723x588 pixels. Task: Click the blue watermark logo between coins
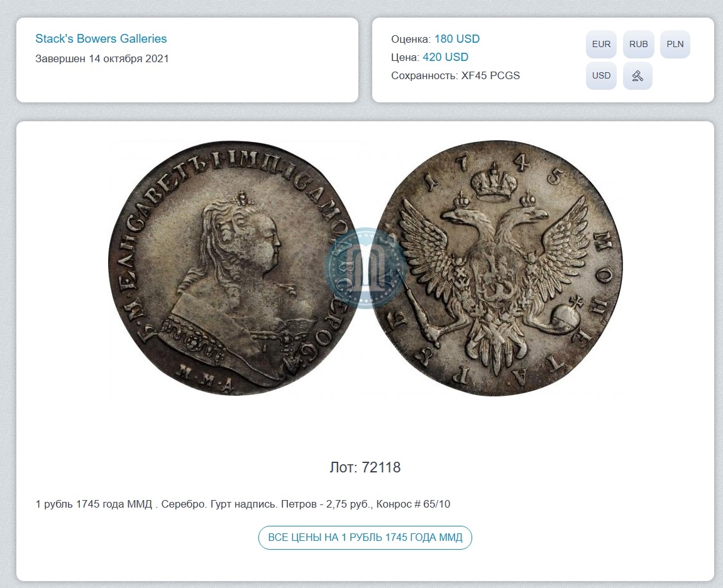tap(366, 268)
